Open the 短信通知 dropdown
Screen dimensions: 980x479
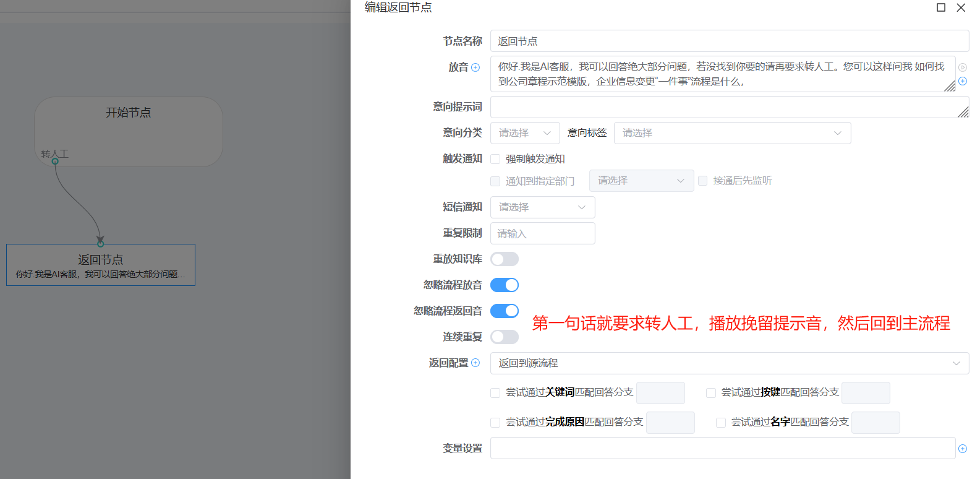point(542,207)
